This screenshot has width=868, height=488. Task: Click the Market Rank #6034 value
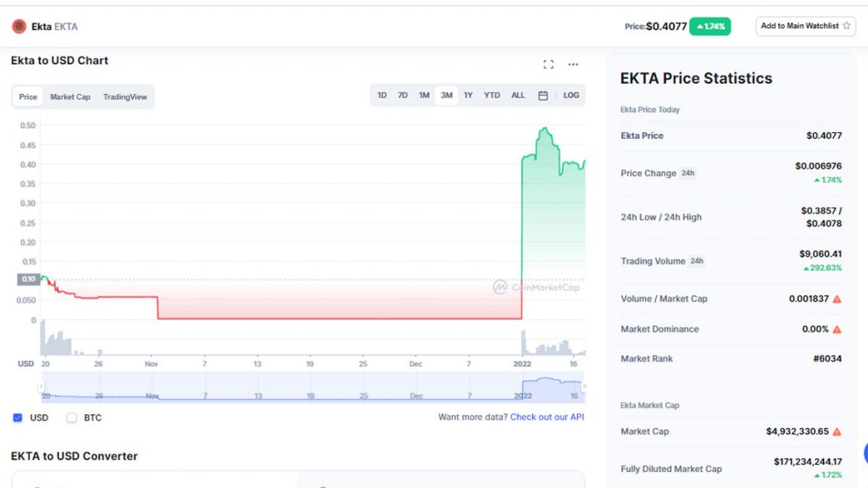(827, 358)
